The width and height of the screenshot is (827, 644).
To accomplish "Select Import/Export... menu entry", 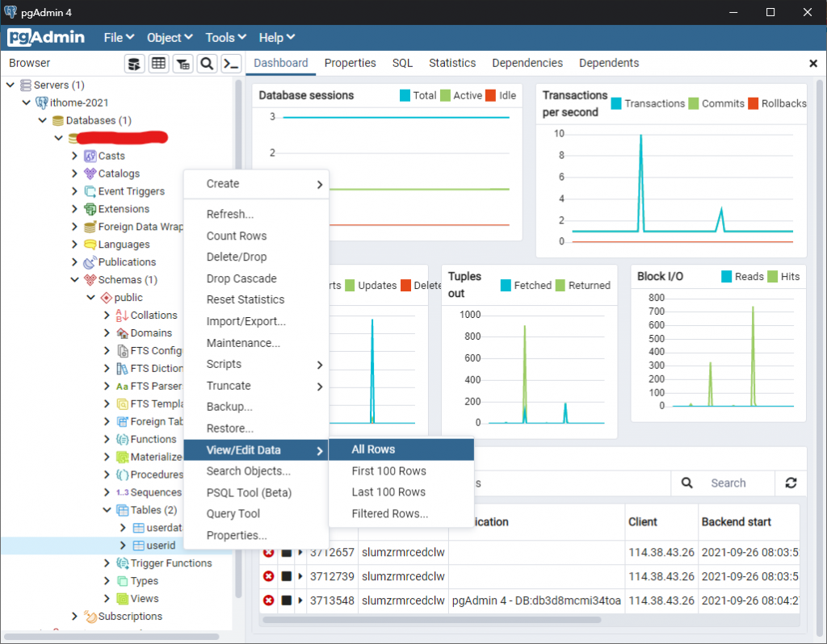I will (256, 321).
